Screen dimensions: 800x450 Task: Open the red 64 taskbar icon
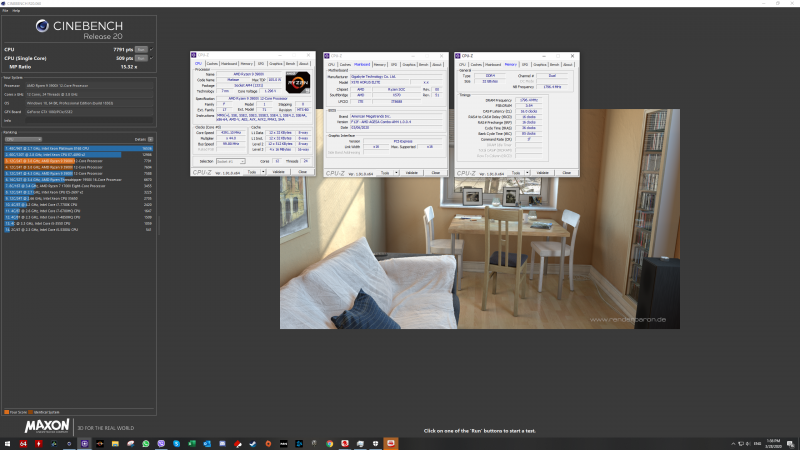(x=22, y=443)
